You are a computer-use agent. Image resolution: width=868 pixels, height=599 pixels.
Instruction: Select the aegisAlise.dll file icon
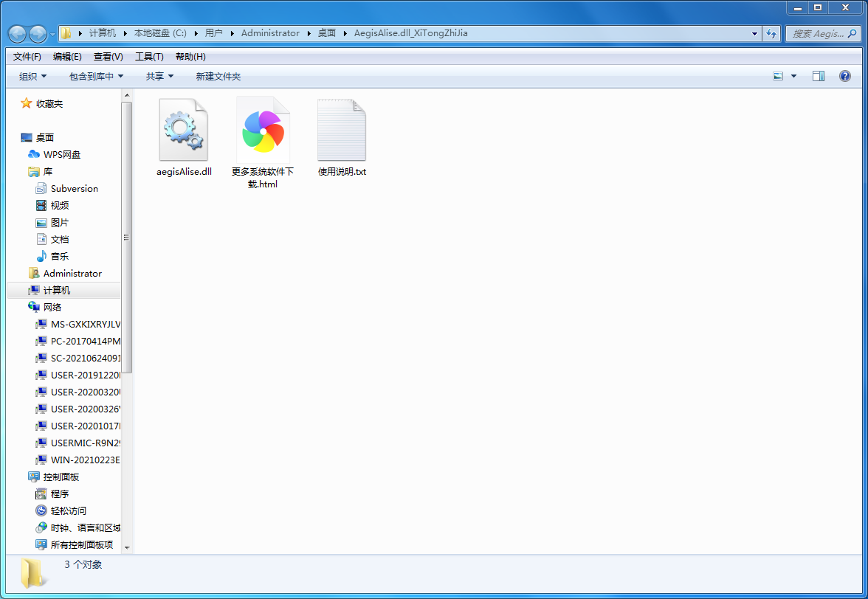coord(183,131)
